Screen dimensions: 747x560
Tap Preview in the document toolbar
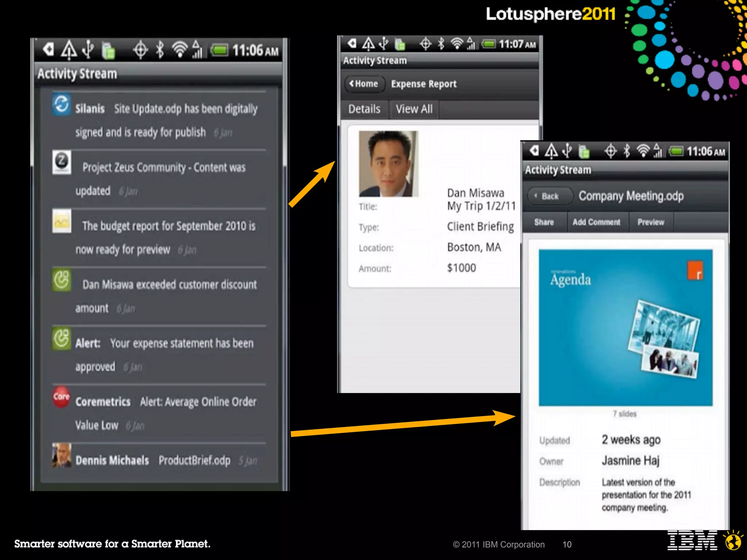coord(651,222)
